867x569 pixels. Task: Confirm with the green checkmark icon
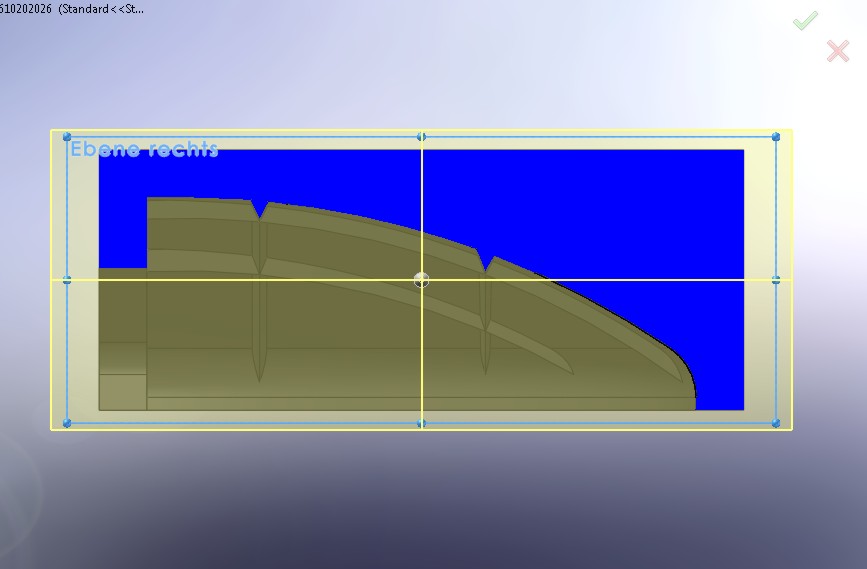pos(805,20)
